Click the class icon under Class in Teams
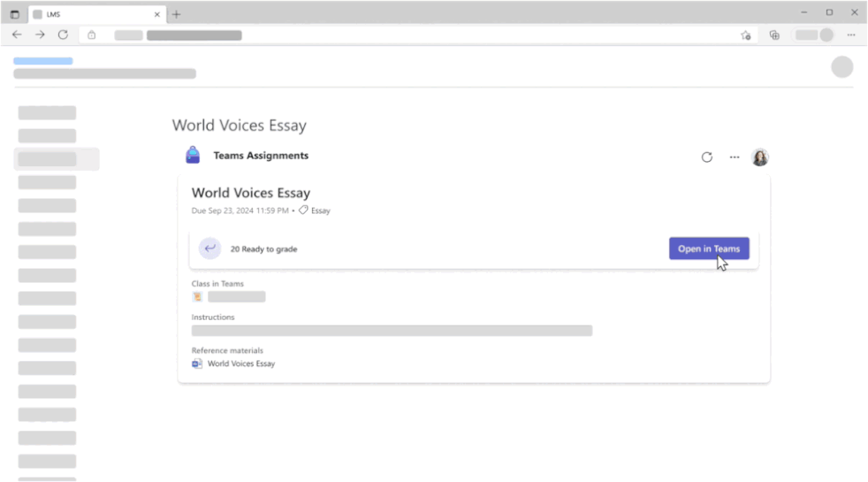868x482 pixels. [x=197, y=297]
